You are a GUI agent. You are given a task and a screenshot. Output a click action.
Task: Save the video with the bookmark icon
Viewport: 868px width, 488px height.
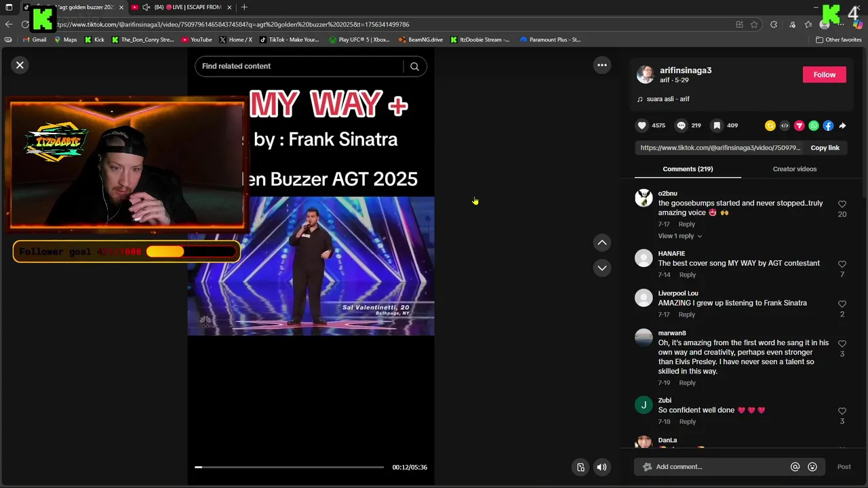717,125
